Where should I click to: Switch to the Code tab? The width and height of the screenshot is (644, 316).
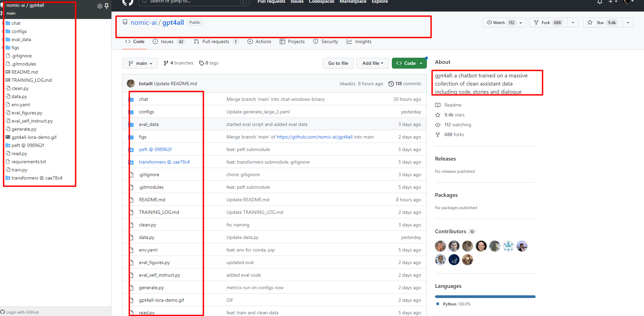click(135, 41)
